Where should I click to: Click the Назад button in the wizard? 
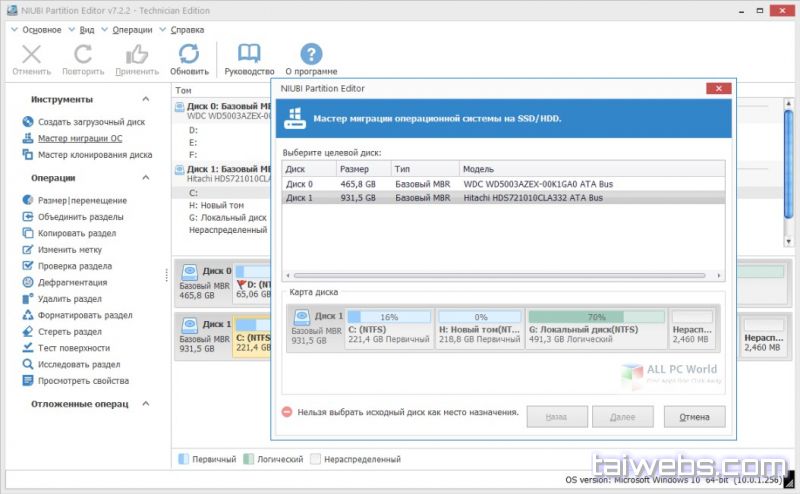point(557,417)
